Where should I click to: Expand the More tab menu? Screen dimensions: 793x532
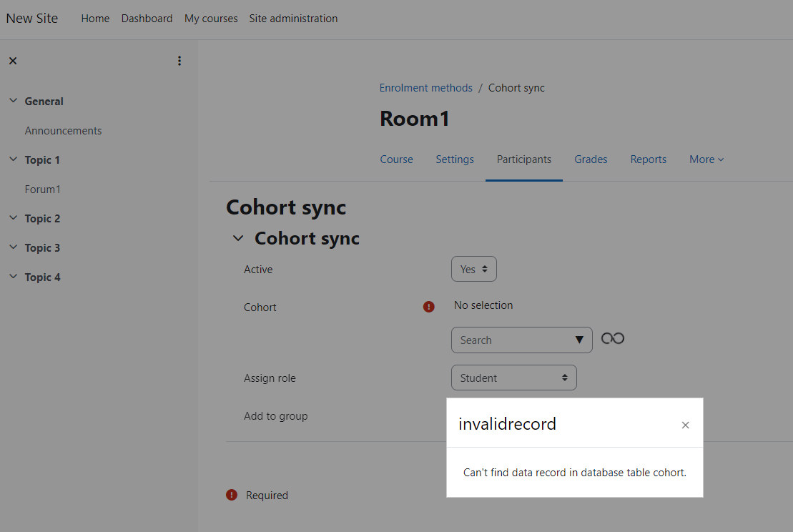(x=706, y=159)
